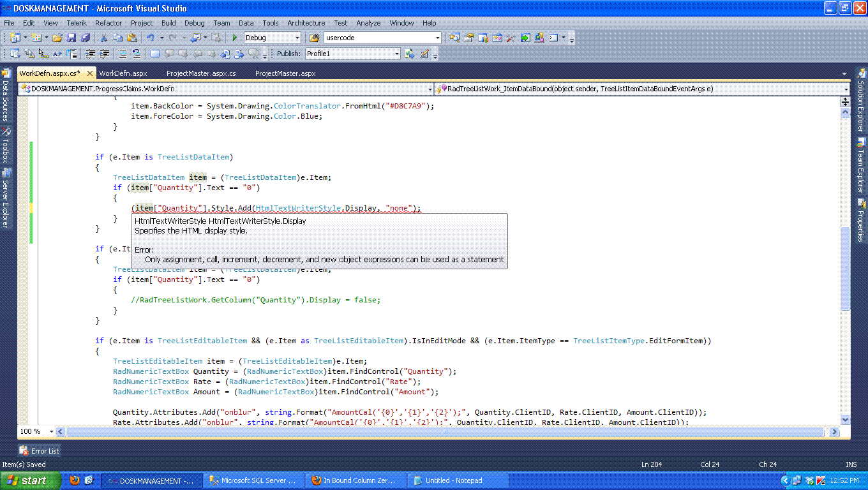Open the Object Browser toolbar icon
This screenshot has height=490, width=868.
coord(497,38)
